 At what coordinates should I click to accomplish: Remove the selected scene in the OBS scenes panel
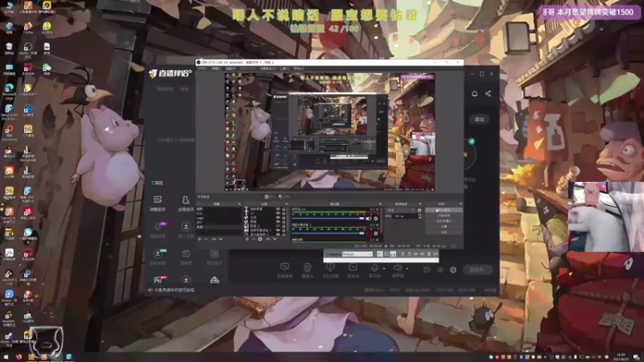[x=206, y=239]
